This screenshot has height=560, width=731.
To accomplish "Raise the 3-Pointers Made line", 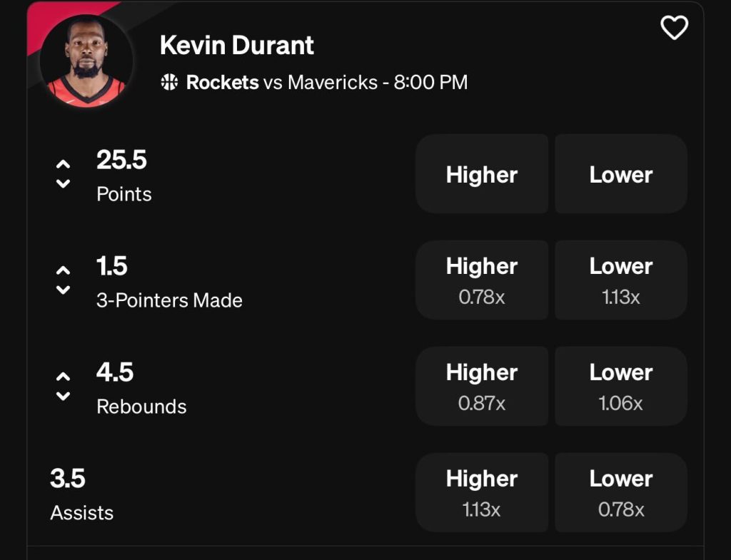I will (64, 270).
